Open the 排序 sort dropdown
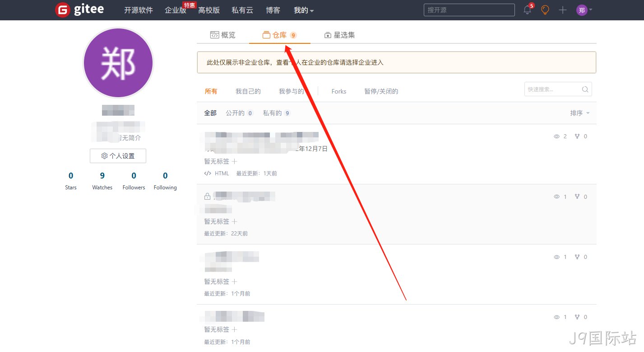This screenshot has height=352, width=644. (x=580, y=113)
